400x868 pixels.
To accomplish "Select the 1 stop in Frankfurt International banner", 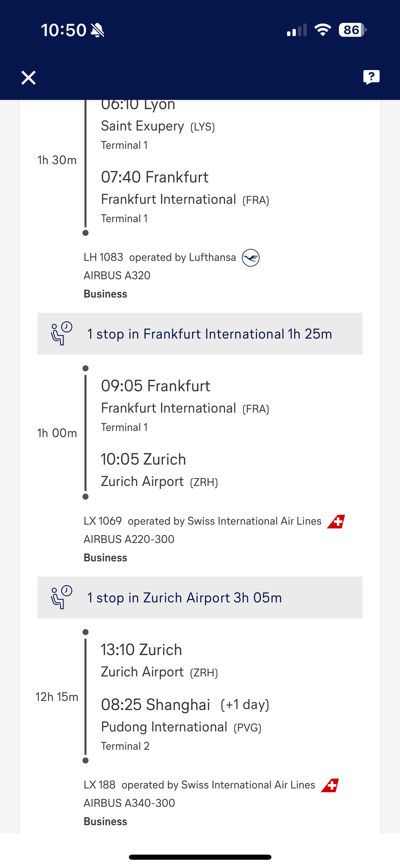I will pos(200,334).
